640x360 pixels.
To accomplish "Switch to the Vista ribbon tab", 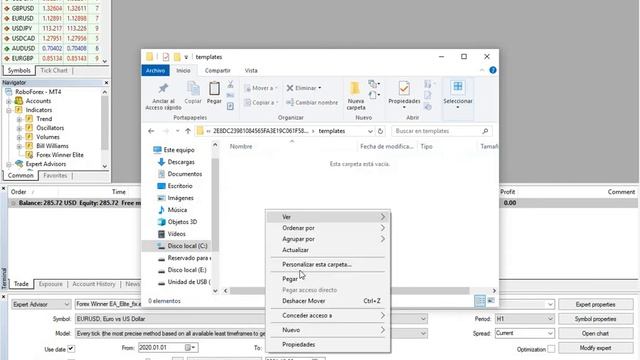I will click(251, 71).
